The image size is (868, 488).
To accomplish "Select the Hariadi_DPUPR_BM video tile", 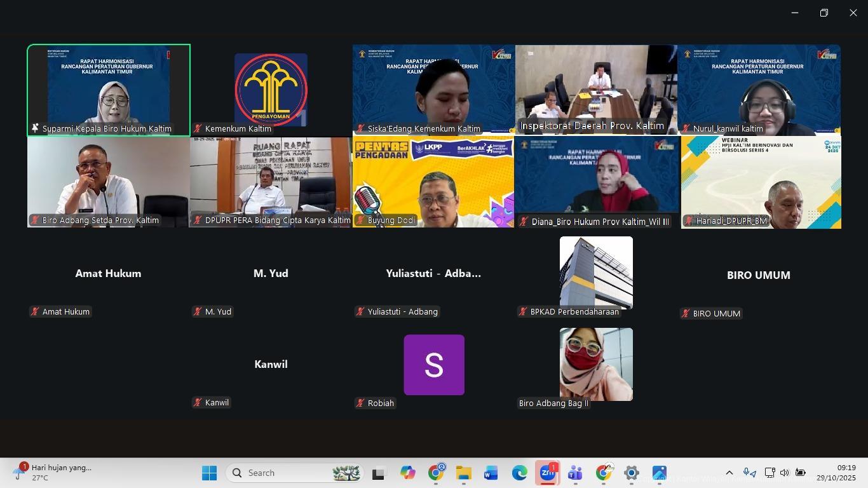I will [761, 182].
